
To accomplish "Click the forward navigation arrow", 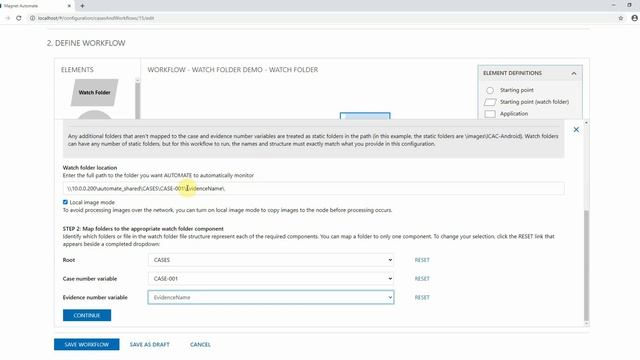I will point(7,18).
